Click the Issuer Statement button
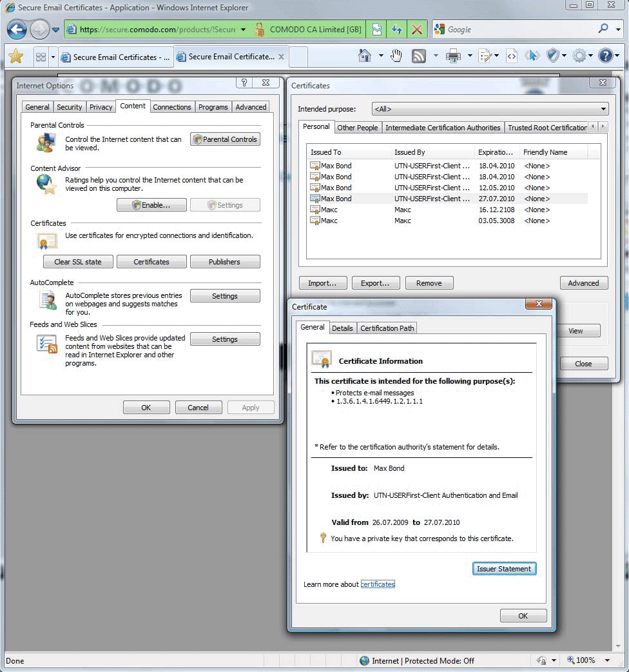The image size is (629, 672). (x=504, y=569)
